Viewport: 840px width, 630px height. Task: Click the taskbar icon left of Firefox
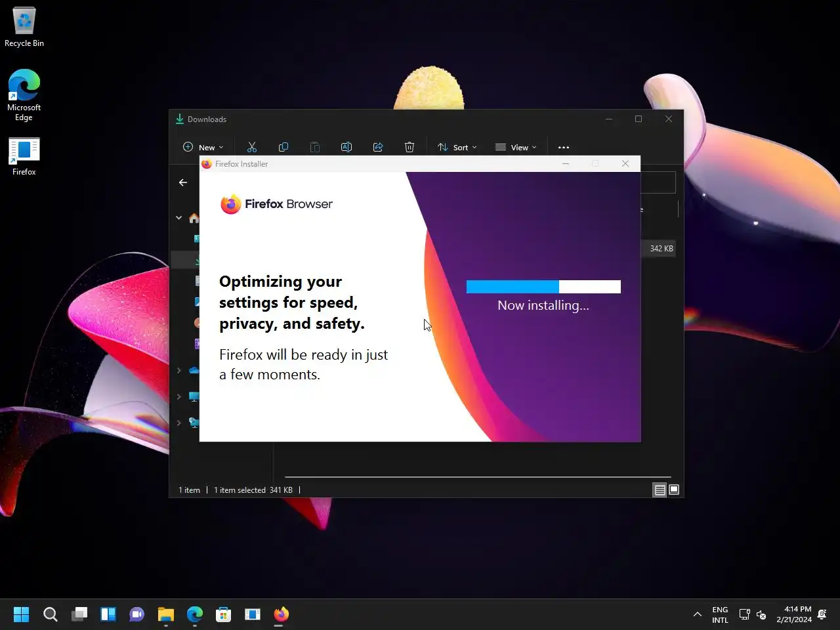(253, 614)
